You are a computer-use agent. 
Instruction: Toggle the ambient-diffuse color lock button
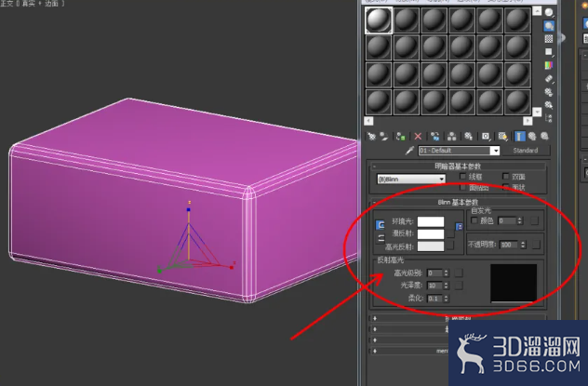(x=381, y=225)
